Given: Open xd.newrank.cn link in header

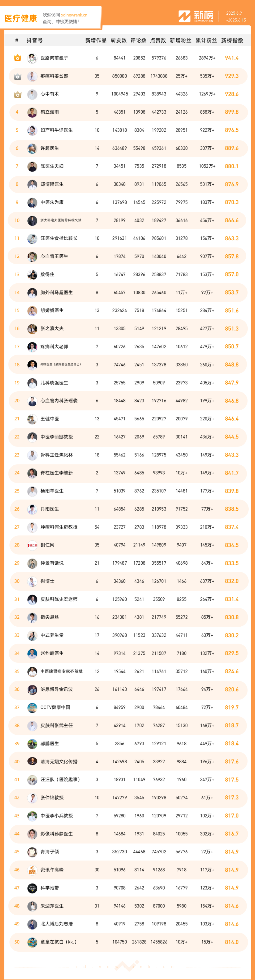Looking at the screenshot, I should tap(74, 15).
